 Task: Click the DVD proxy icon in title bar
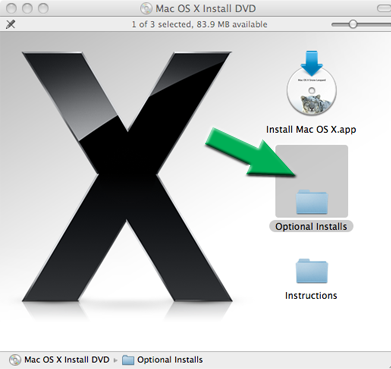coord(146,8)
